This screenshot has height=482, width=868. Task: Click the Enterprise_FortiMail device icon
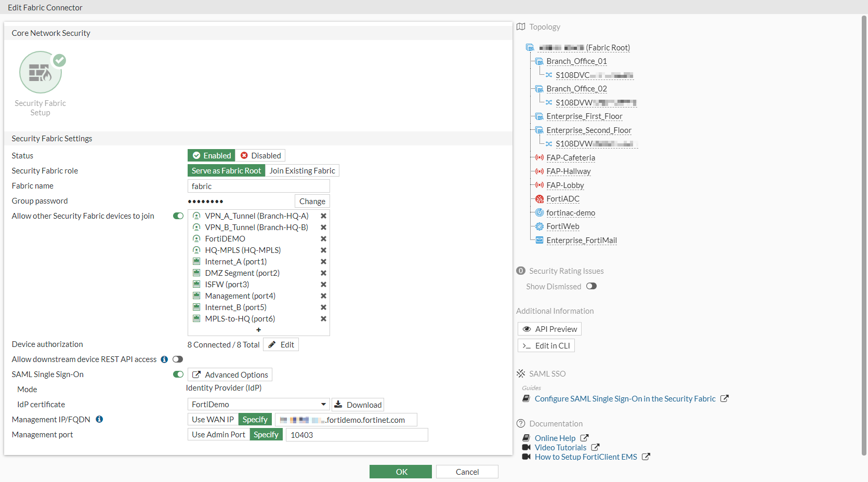(540, 240)
